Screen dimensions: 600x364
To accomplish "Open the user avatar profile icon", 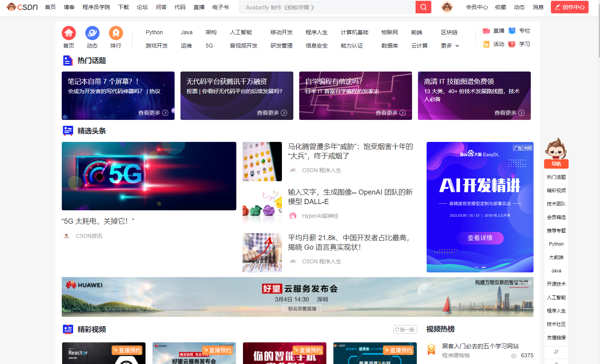I will (447, 7).
